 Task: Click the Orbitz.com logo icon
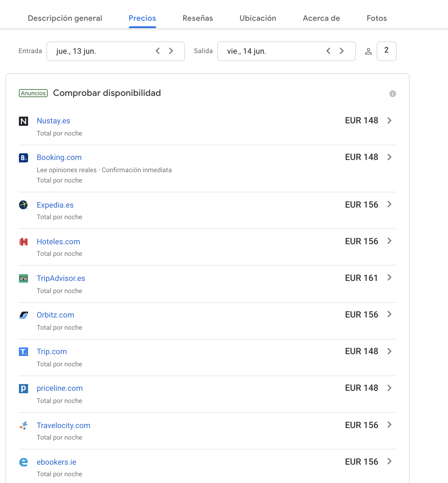(23, 315)
